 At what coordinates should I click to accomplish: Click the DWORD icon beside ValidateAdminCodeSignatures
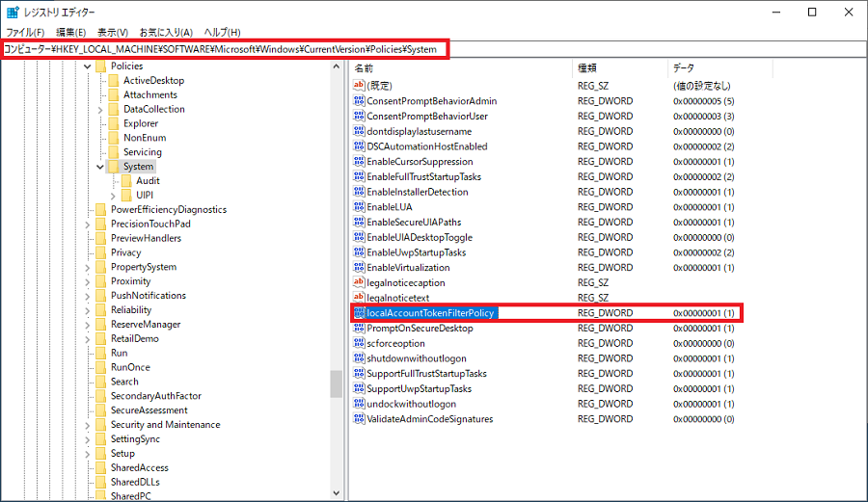click(x=359, y=418)
